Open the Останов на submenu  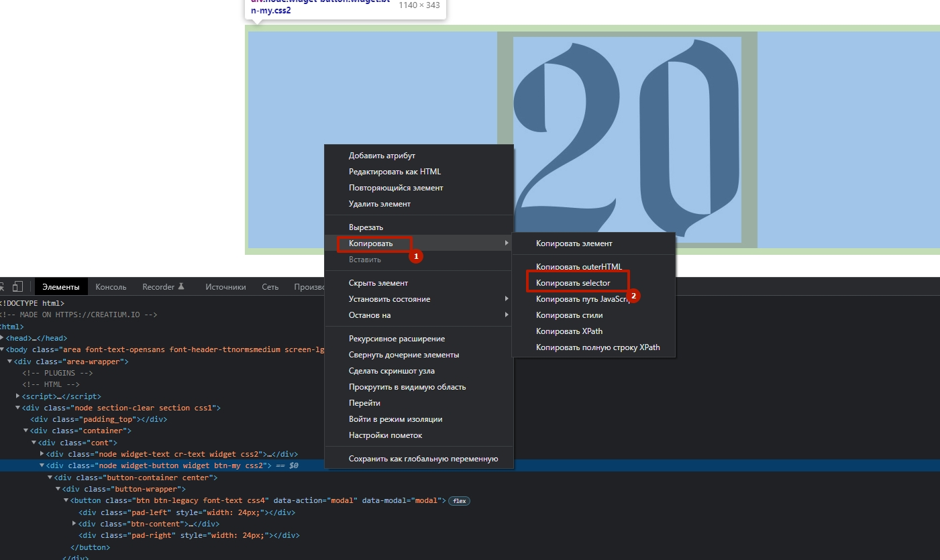(x=419, y=315)
